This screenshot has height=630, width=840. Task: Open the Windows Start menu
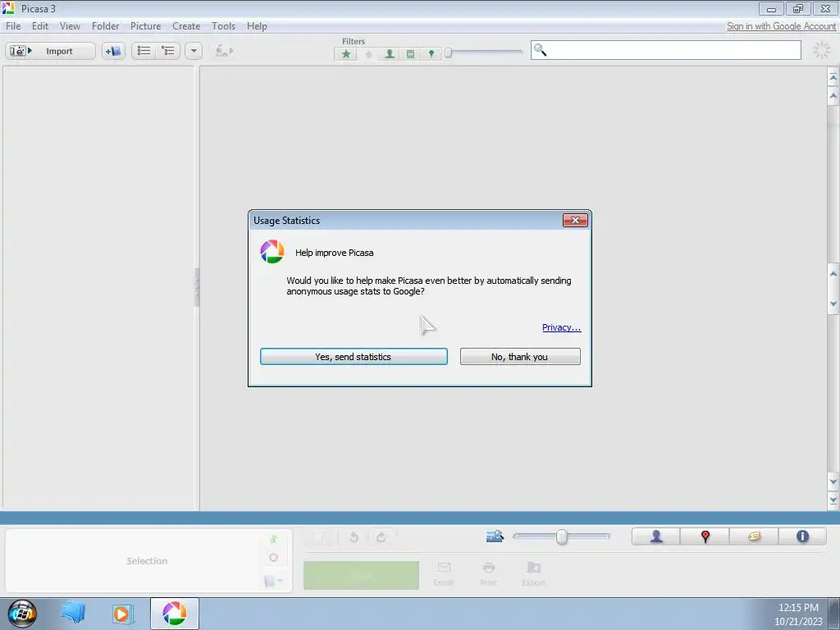pos(22,614)
